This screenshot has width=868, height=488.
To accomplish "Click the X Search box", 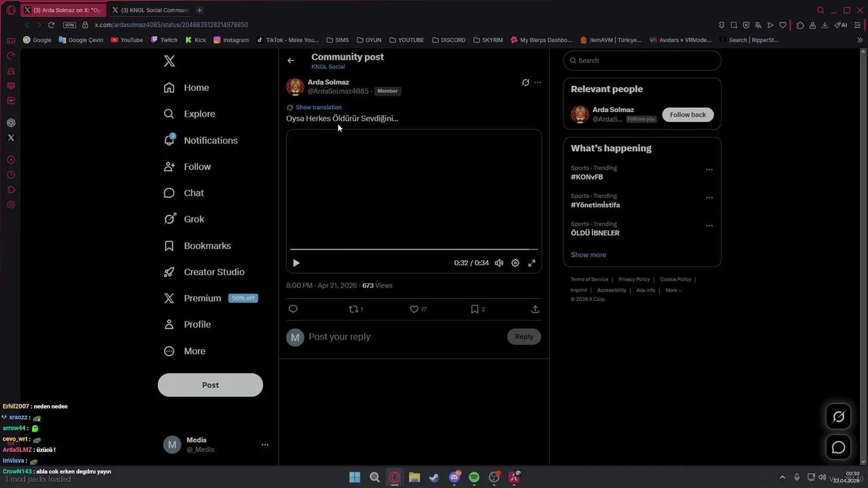I will (x=642, y=60).
